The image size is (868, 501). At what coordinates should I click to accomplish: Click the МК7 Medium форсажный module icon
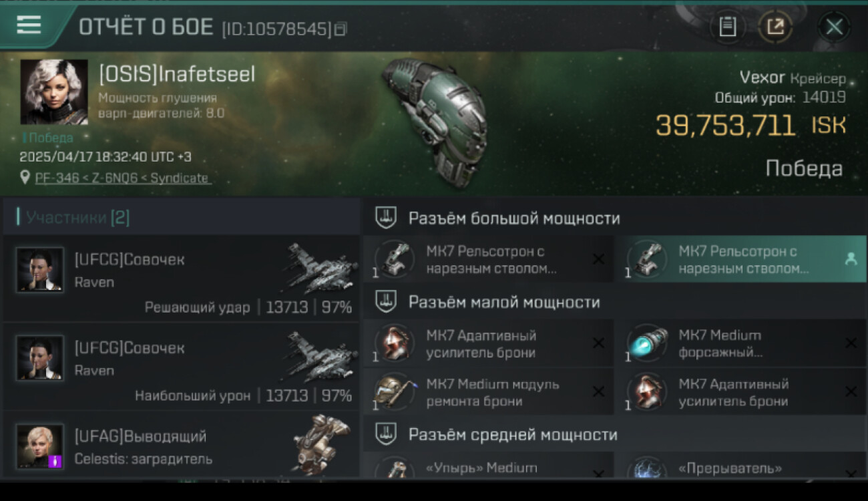646,343
